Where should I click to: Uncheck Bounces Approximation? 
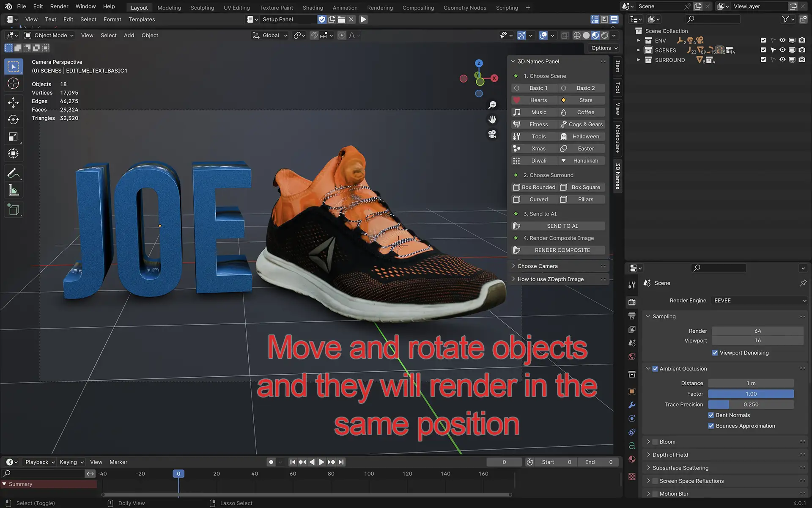(711, 426)
